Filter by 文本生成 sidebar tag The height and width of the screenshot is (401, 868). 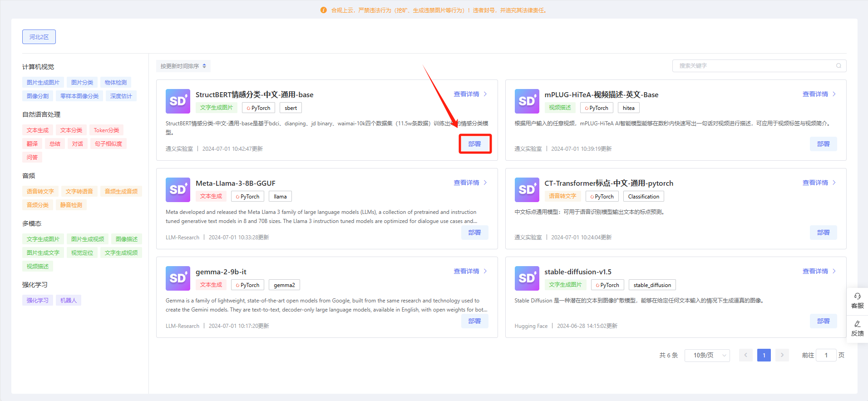point(38,130)
